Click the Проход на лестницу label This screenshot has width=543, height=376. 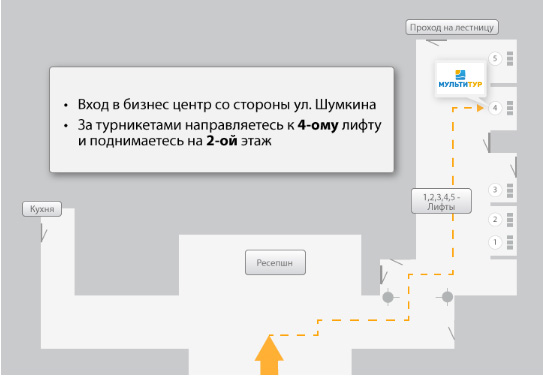pyautogui.click(x=452, y=27)
